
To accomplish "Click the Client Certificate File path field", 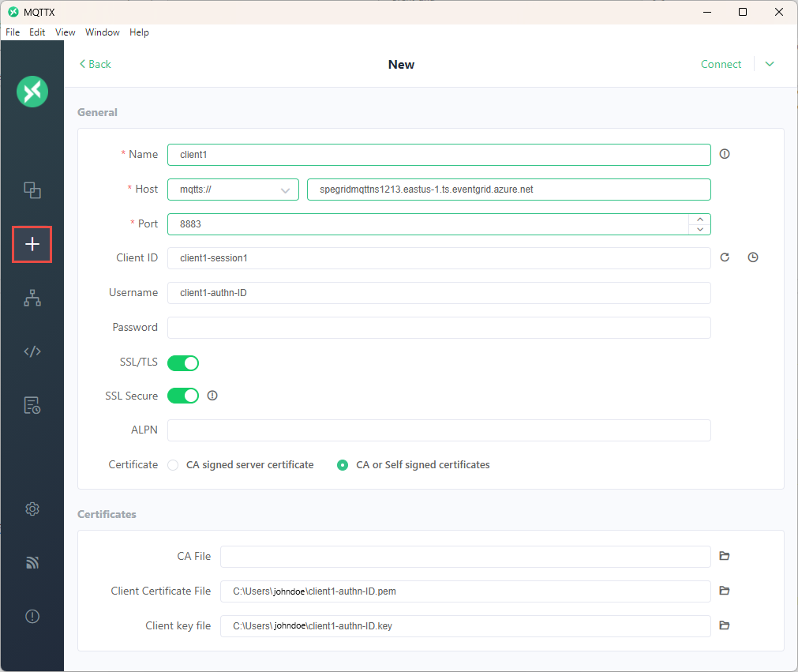I will click(x=465, y=591).
